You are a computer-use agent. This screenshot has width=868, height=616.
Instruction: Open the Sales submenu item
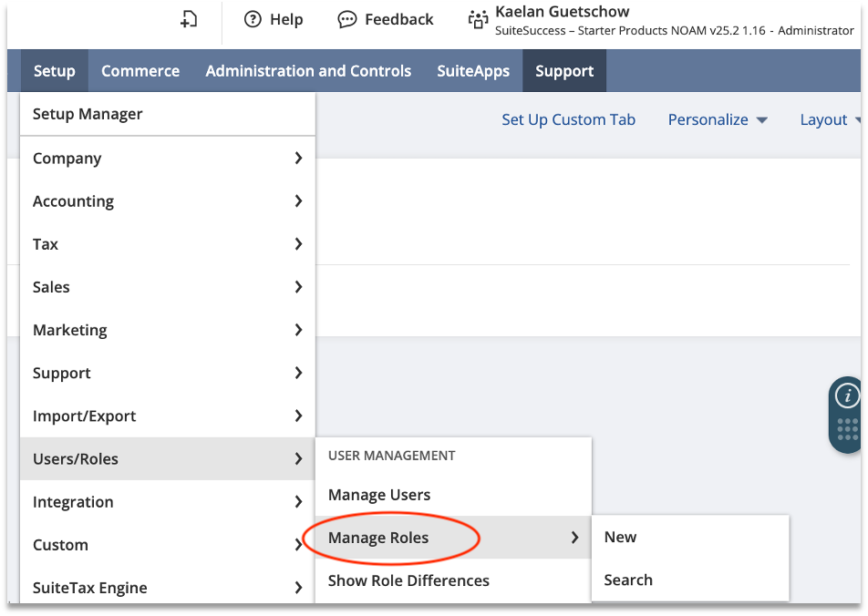click(x=168, y=287)
